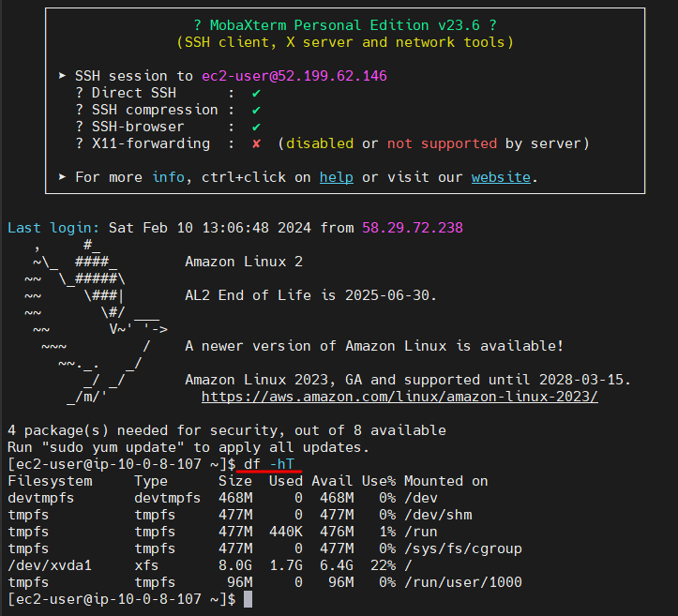Click the 'devtmpfs' entry in Filesystem column
The height and width of the screenshot is (616, 678).
click(41, 498)
